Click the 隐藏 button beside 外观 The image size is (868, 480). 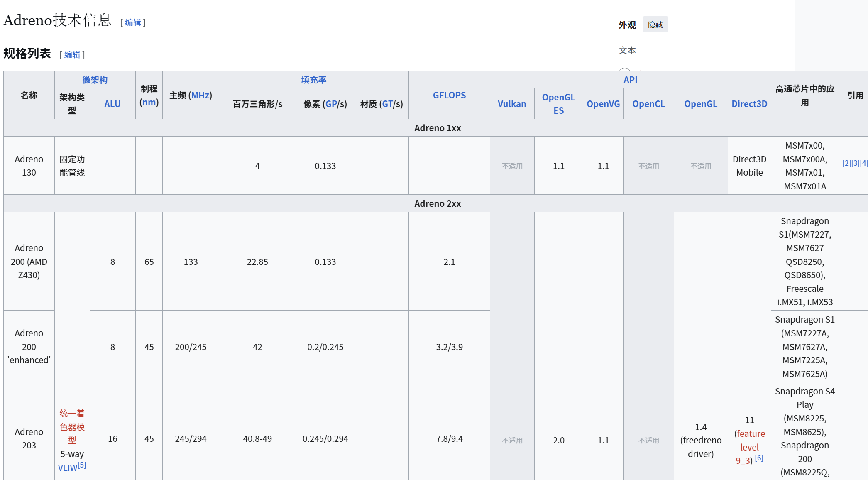click(x=655, y=24)
